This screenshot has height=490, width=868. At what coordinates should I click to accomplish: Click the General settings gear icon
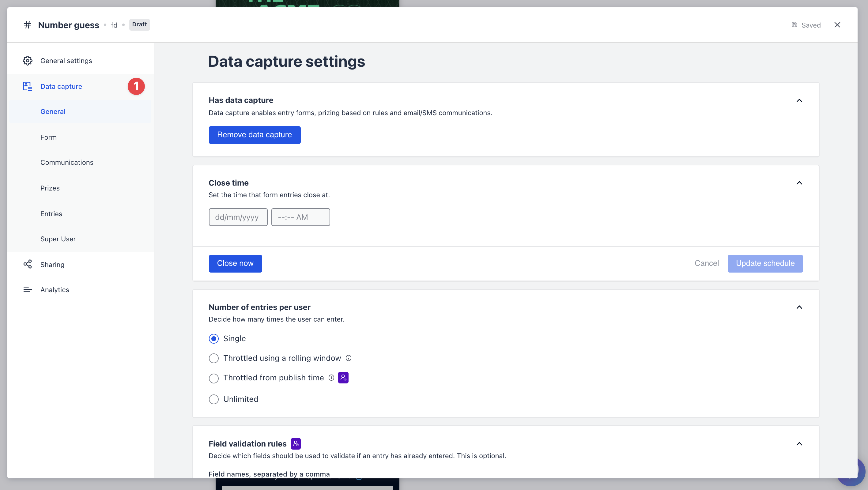pos(27,61)
